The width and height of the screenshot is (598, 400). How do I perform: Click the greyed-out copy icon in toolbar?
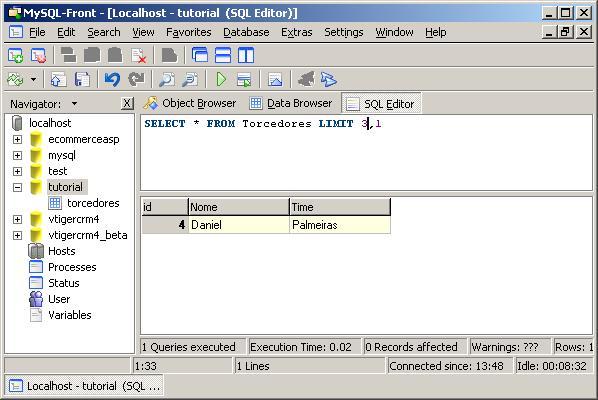[x=92, y=56]
